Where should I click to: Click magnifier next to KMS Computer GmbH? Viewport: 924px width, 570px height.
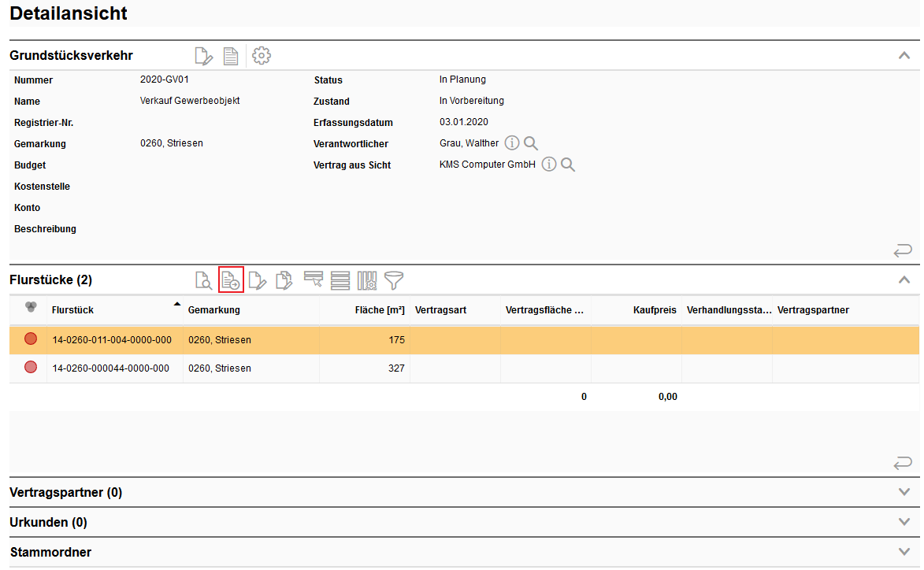point(567,165)
